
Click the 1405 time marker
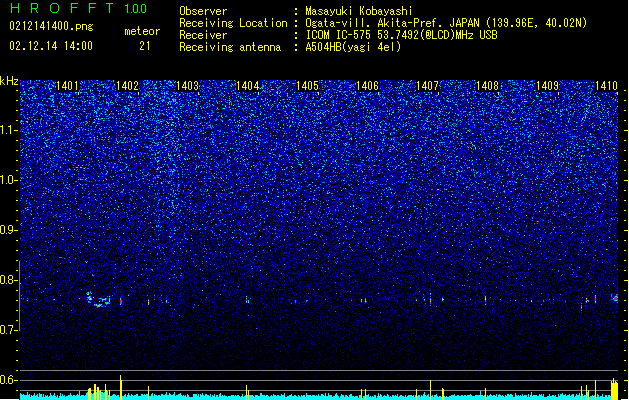pos(307,86)
